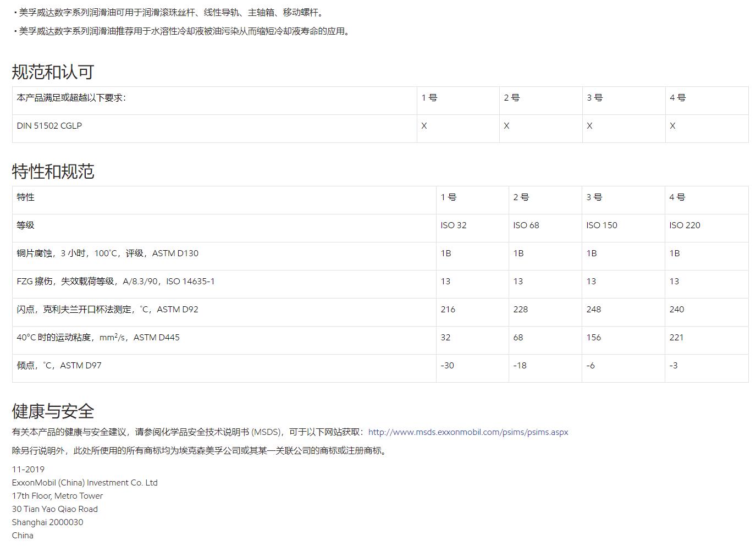756x557 pixels.
Task: Select pour point value -30
Action: coord(447,366)
